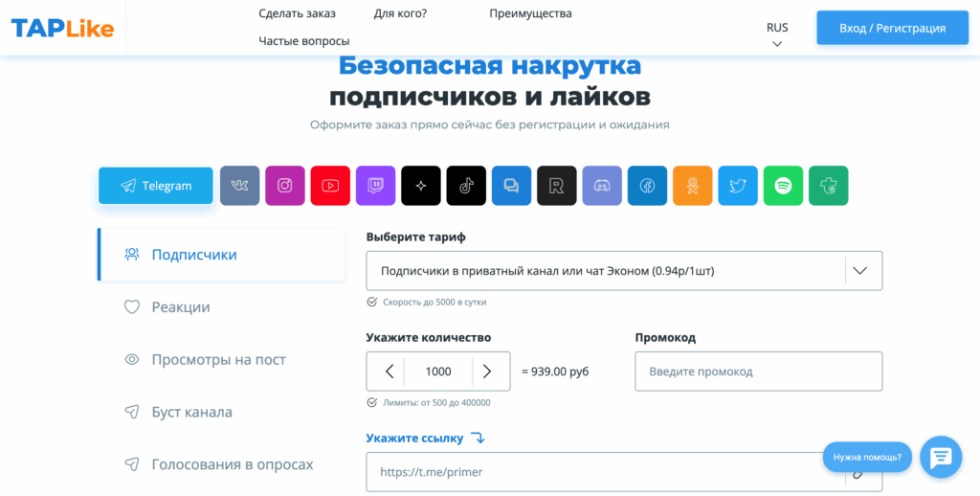Image resolution: width=980 pixels, height=496 pixels.
Task: Select the VK social network icon
Action: [239, 186]
